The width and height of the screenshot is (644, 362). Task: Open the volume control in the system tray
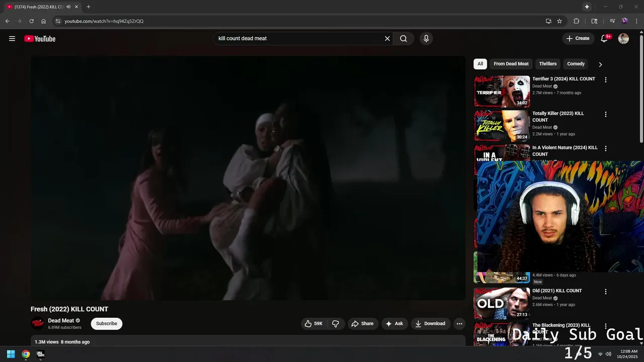[608, 354]
